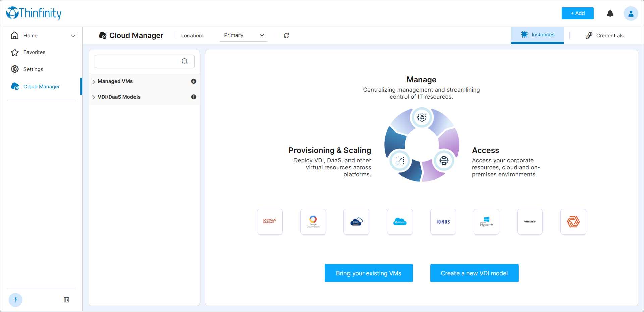Viewport: 644px width, 312px height.
Task: Collapse the sidebar panel icon
Action: [66, 300]
